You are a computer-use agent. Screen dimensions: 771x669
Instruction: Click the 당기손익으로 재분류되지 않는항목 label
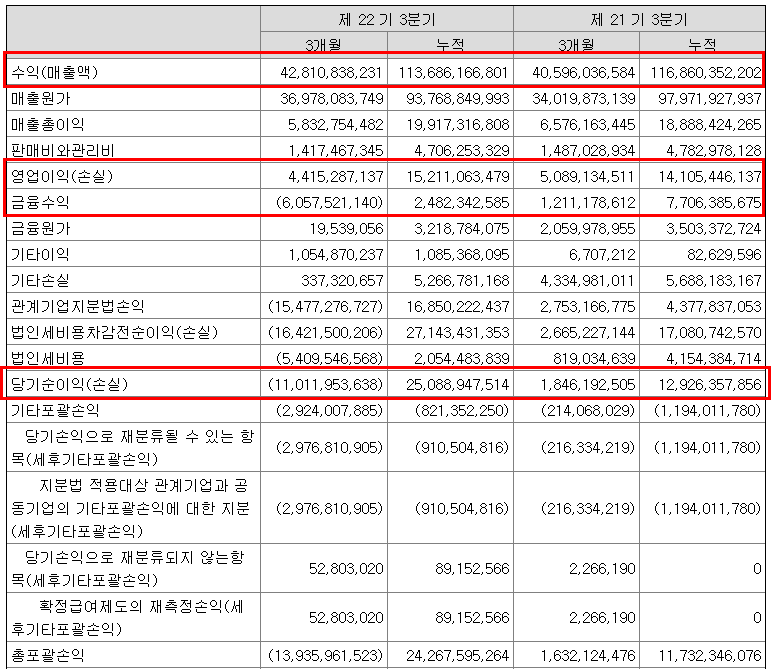[x=128, y=569]
